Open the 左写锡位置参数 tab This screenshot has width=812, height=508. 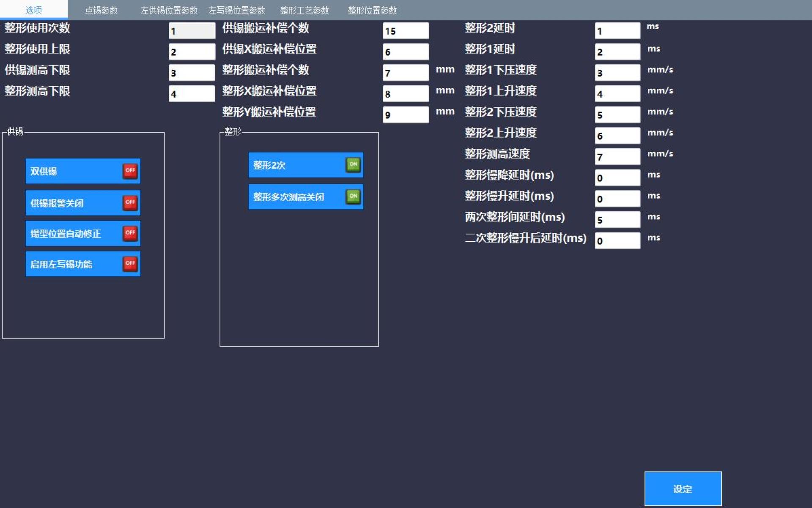pyautogui.click(x=236, y=10)
